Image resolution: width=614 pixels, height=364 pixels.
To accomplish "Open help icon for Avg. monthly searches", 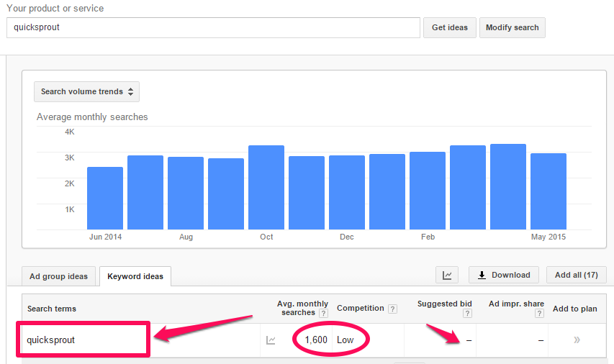I will (x=323, y=313).
